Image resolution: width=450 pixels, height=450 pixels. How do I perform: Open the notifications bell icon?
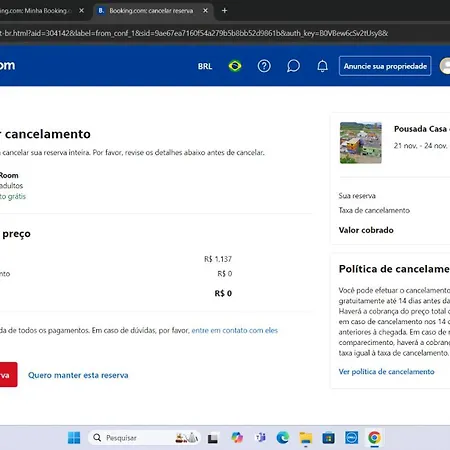(322, 66)
